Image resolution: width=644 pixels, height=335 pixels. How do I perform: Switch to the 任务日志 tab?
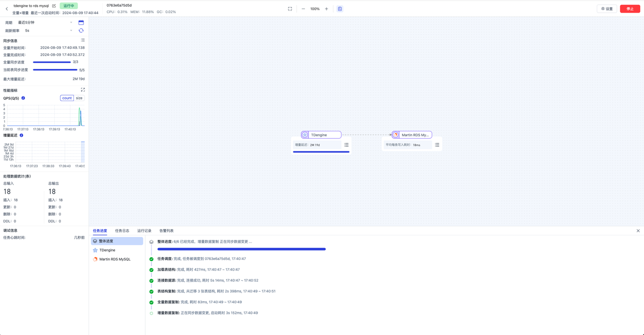point(122,231)
